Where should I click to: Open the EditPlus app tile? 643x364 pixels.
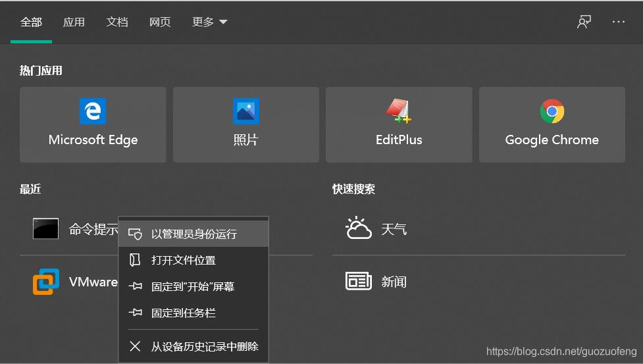point(399,124)
